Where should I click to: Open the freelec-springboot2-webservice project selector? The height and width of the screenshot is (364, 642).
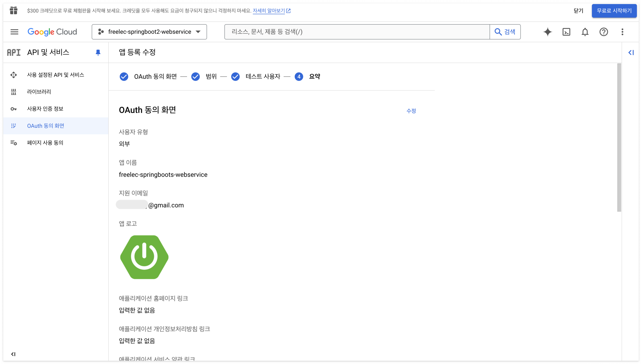click(x=149, y=32)
